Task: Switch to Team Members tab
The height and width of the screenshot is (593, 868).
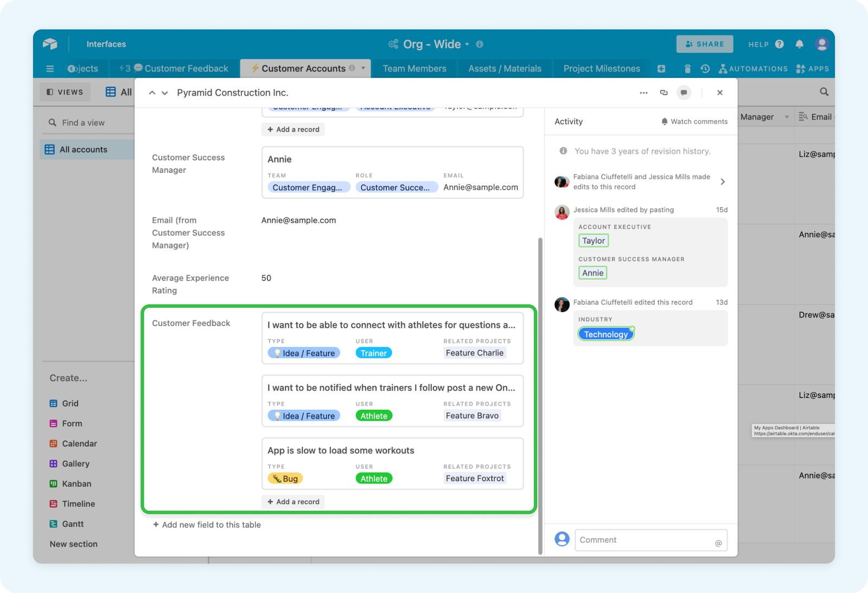Action: [414, 68]
